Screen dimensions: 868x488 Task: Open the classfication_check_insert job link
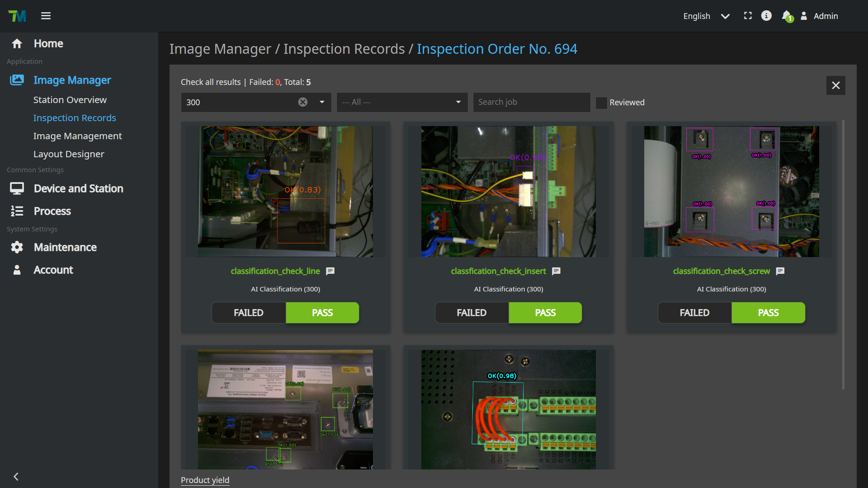point(498,271)
